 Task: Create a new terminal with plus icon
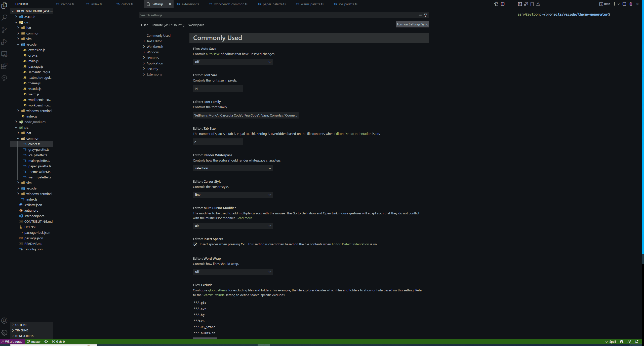[614, 4]
